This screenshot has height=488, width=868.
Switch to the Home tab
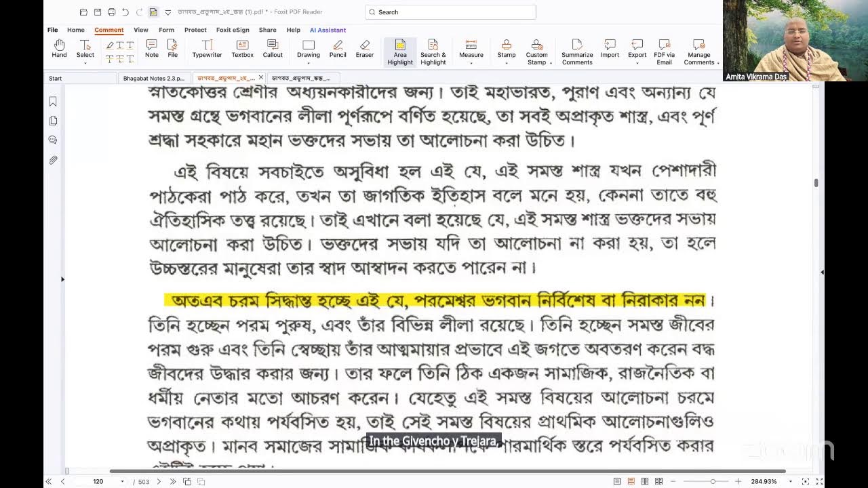[76, 30]
